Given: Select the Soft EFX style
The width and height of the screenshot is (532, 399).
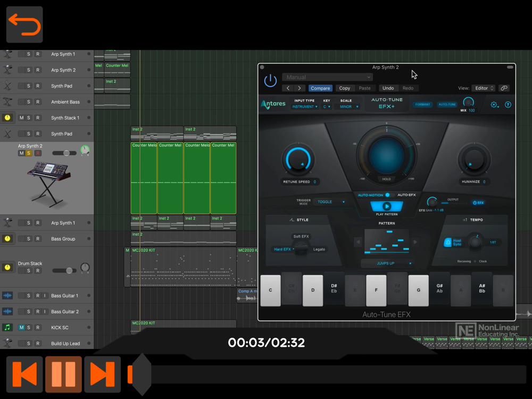Looking at the screenshot, I should point(301,237).
